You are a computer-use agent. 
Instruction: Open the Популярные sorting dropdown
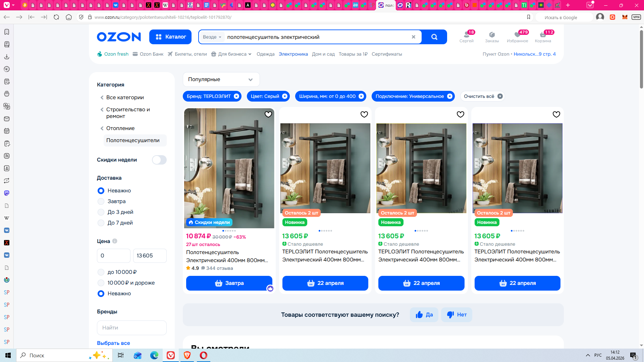pos(221,79)
